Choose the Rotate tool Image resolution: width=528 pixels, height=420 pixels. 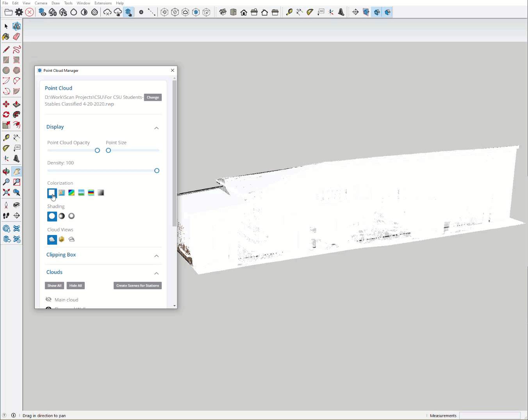(6, 114)
